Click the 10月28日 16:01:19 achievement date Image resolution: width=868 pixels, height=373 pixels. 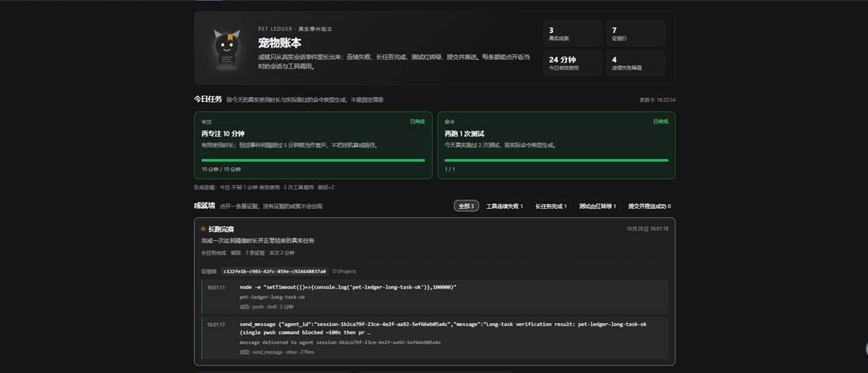(647, 229)
